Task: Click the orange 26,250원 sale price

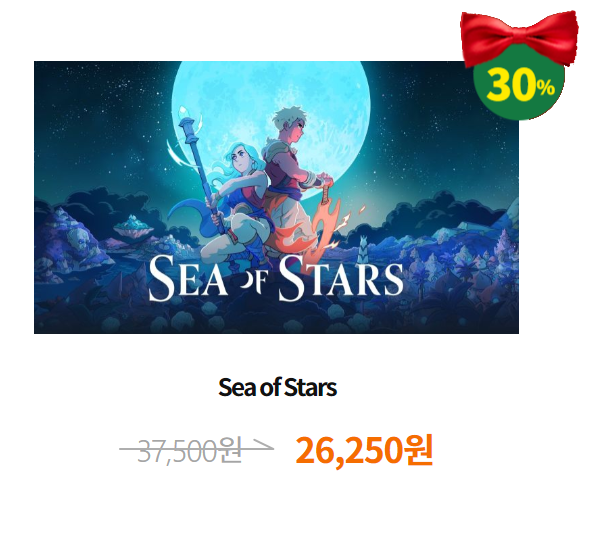Action: (x=364, y=450)
